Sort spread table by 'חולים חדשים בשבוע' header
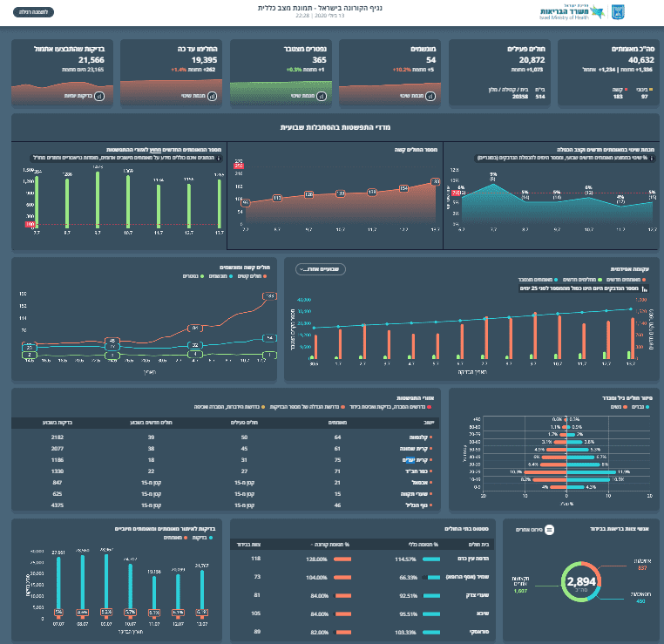664x644 pixels. pyautogui.click(x=151, y=423)
